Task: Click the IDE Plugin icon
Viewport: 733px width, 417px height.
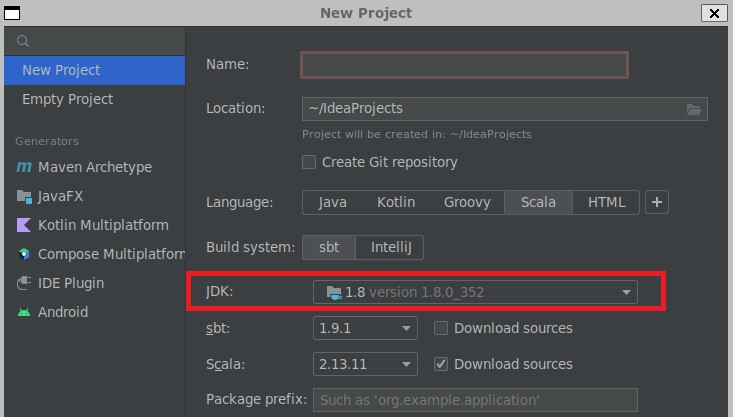Action: coord(24,283)
